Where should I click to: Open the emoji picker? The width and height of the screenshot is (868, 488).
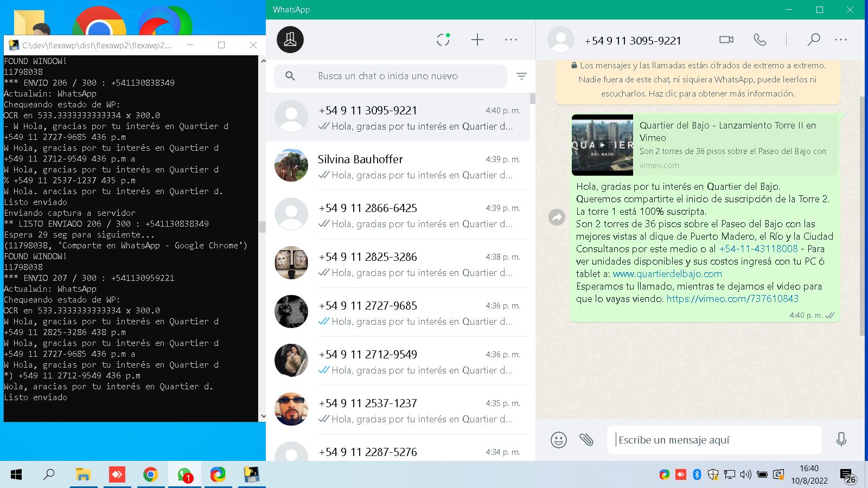558,439
